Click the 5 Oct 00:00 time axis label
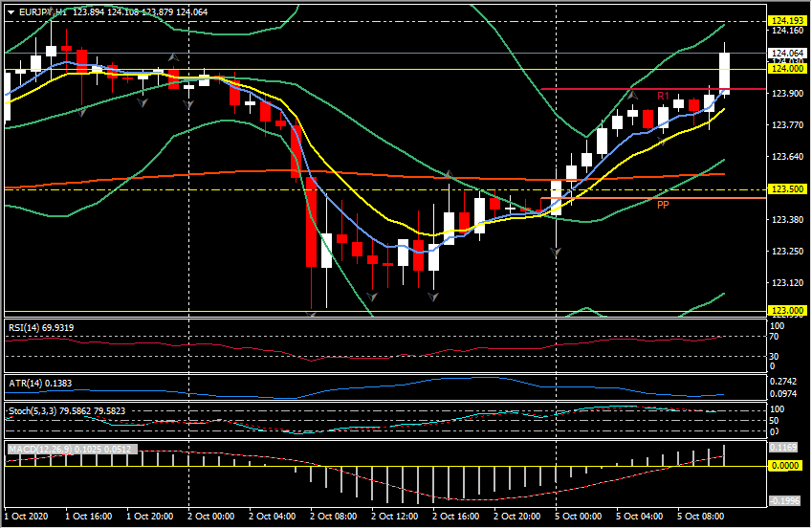The height and width of the screenshot is (529, 812). coord(578,516)
